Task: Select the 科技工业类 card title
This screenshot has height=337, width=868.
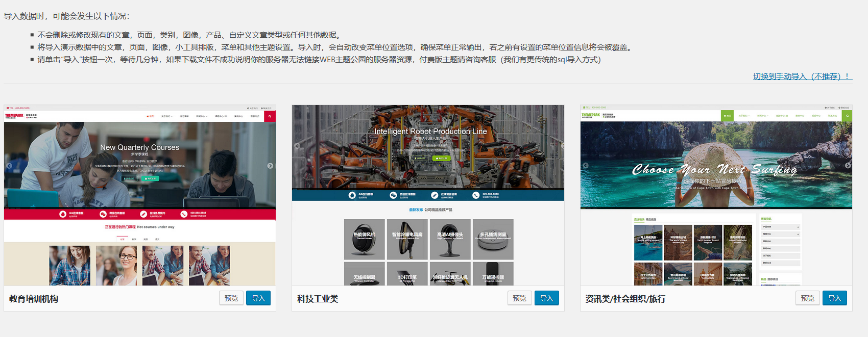Action: pos(318,299)
